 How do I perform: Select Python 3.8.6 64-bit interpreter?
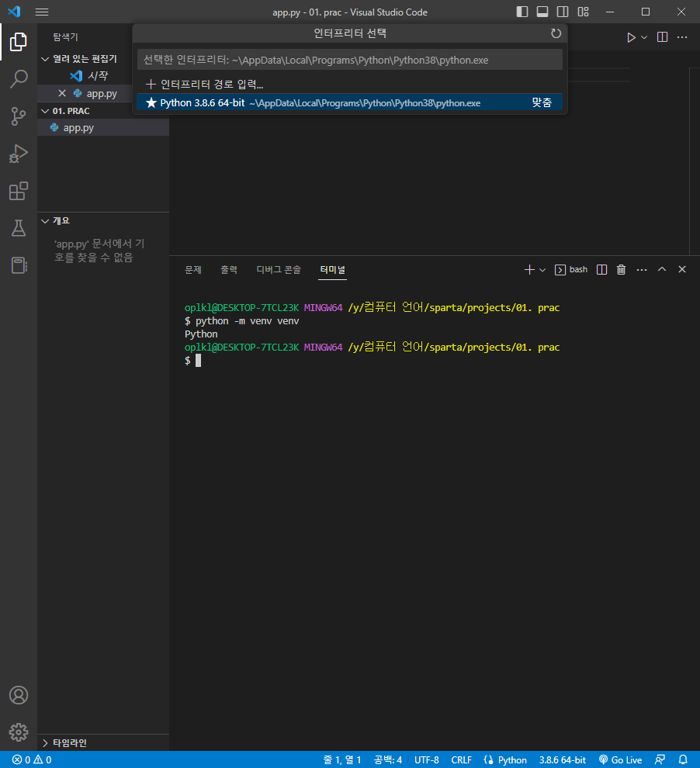click(x=349, y=103)
